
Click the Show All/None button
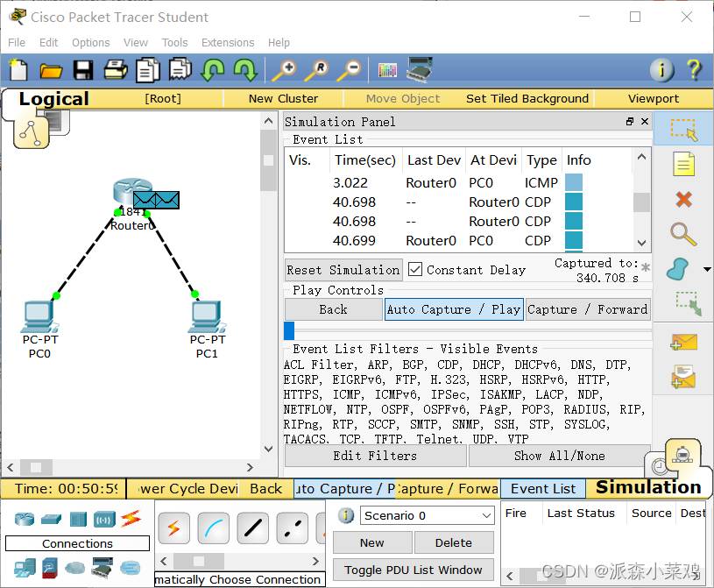(559, 456)
